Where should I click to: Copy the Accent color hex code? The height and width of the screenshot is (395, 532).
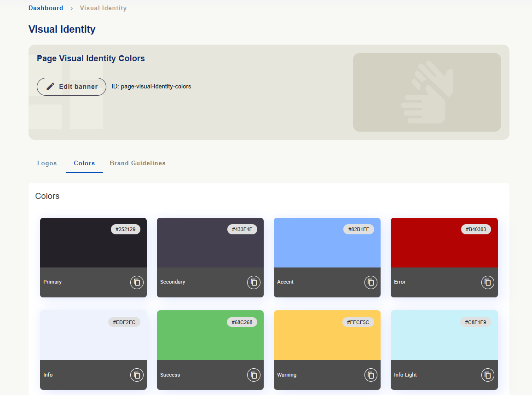point(370,282)
